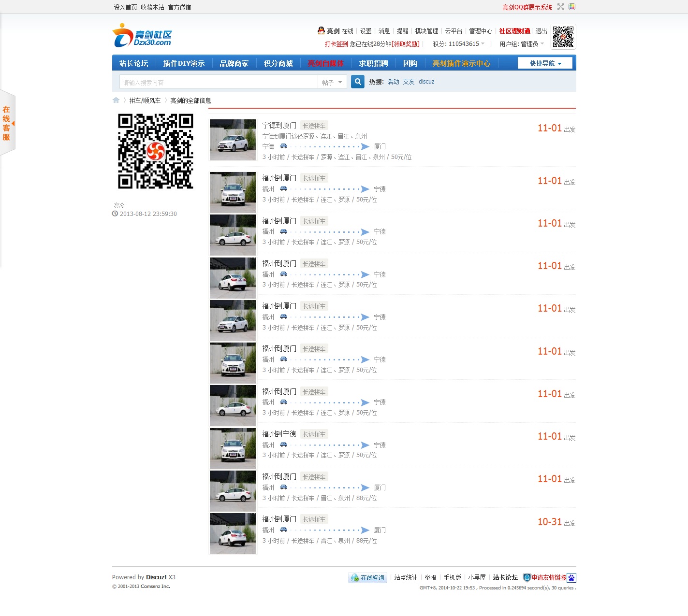Click the 活动 hot search link
The width and height of the screenshot is (688, 616).
click(394, 82)
